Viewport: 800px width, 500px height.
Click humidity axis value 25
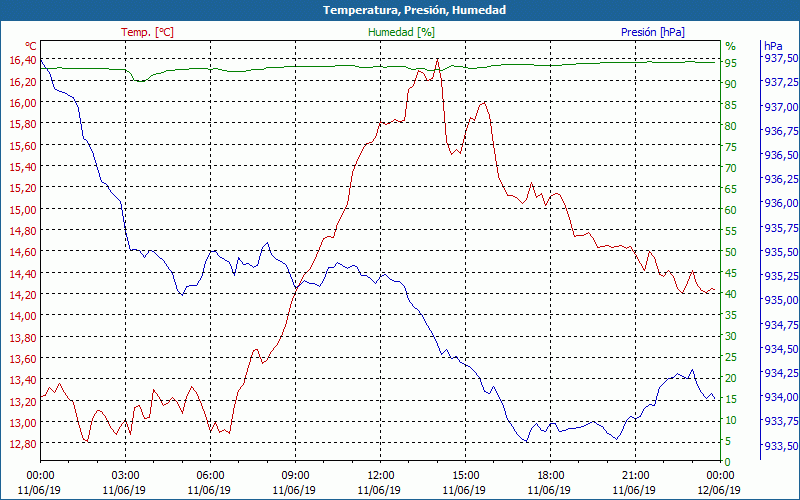(x=731, y=357)
